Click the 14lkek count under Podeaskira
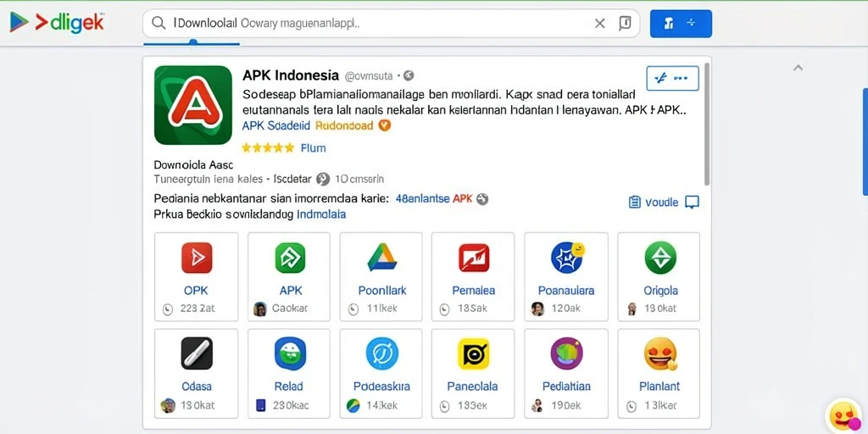Viewport: 868px width, 434px height. [x=382, y=405]
